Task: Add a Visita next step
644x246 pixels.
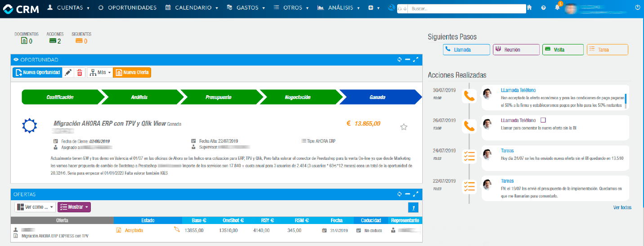Action: (563, 50)
